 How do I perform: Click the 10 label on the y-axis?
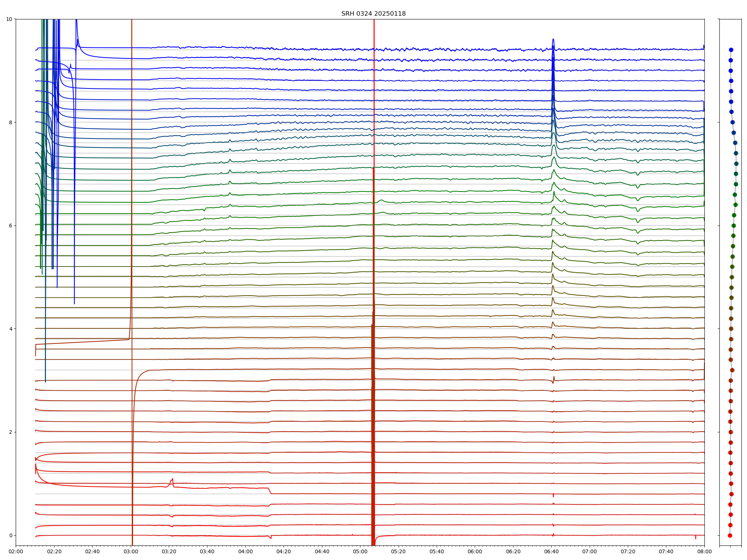pyautogui.click(x=9, y=19)
